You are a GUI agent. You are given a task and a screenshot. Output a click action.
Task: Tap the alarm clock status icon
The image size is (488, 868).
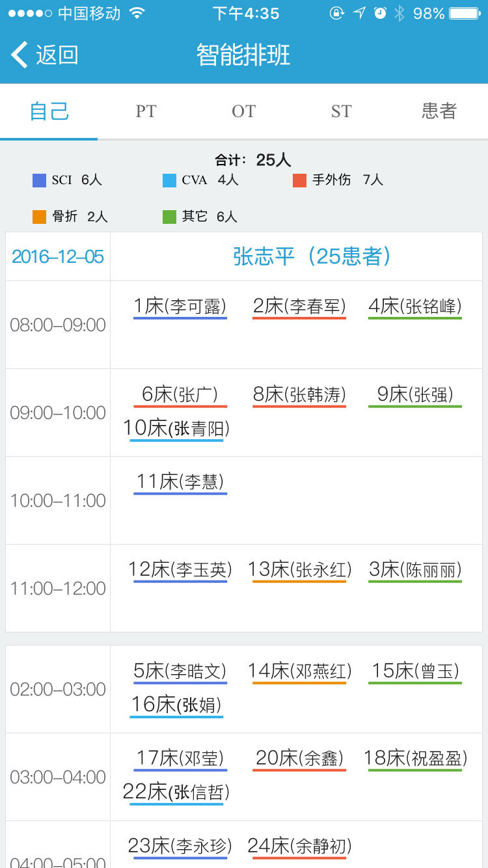click(x=380, y=13)
